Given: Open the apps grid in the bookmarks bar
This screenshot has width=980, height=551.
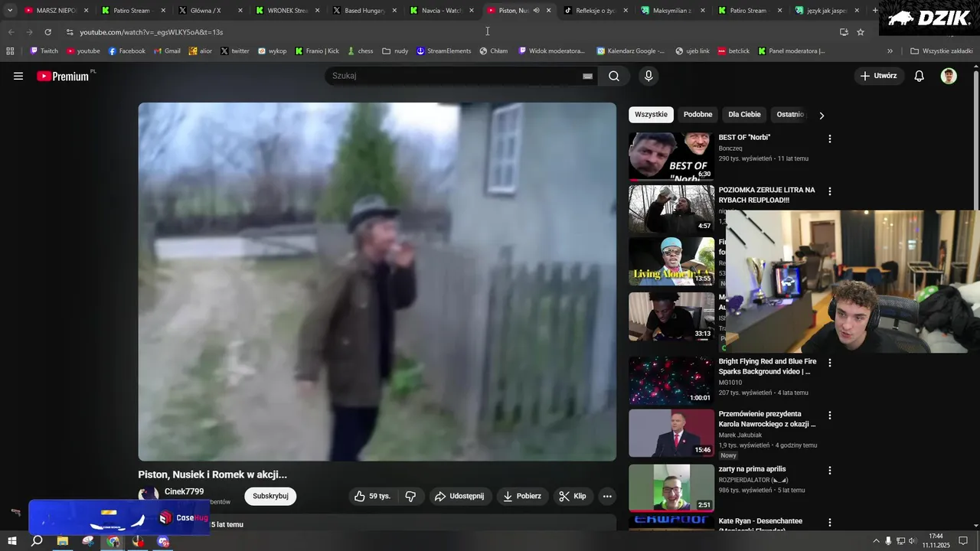Looking at the screenshot, I should 10,51.
